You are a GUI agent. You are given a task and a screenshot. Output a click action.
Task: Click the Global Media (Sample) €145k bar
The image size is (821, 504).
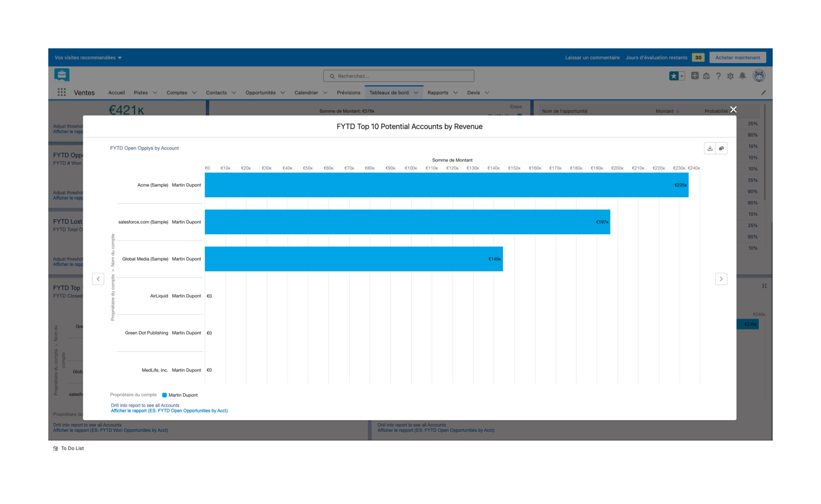point(354,259)
